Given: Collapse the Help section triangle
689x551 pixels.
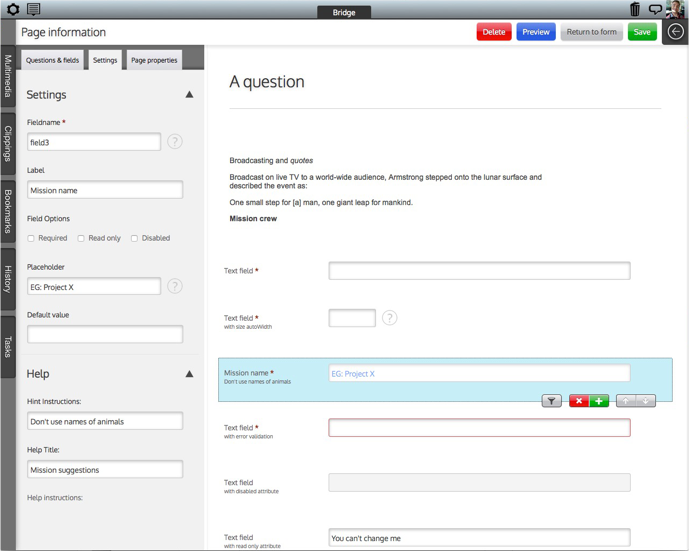Looking at the screenshot, I should [189, 374].
